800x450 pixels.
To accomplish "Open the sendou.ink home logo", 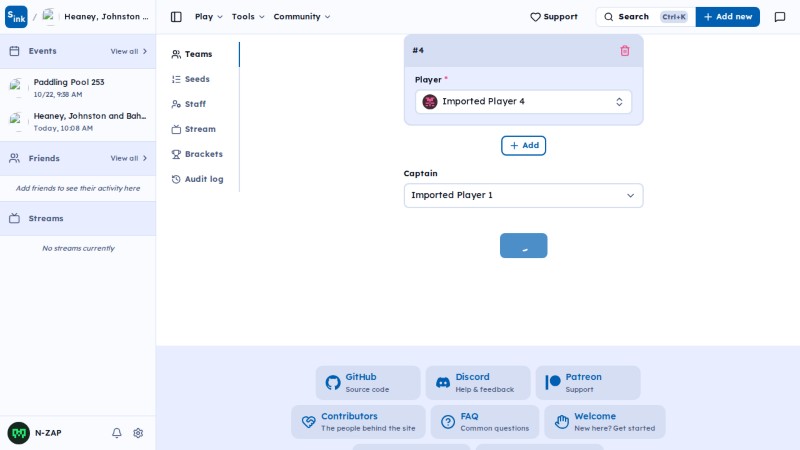I will 16,17.
